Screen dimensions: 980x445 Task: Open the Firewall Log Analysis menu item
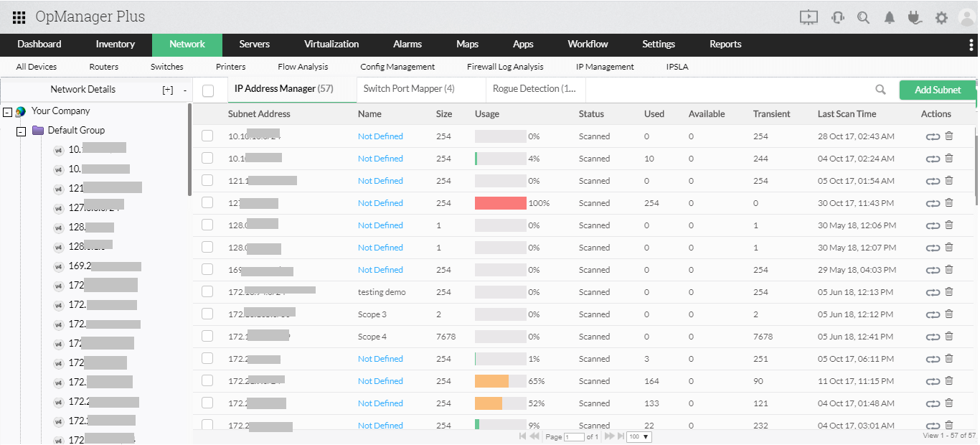505,66
